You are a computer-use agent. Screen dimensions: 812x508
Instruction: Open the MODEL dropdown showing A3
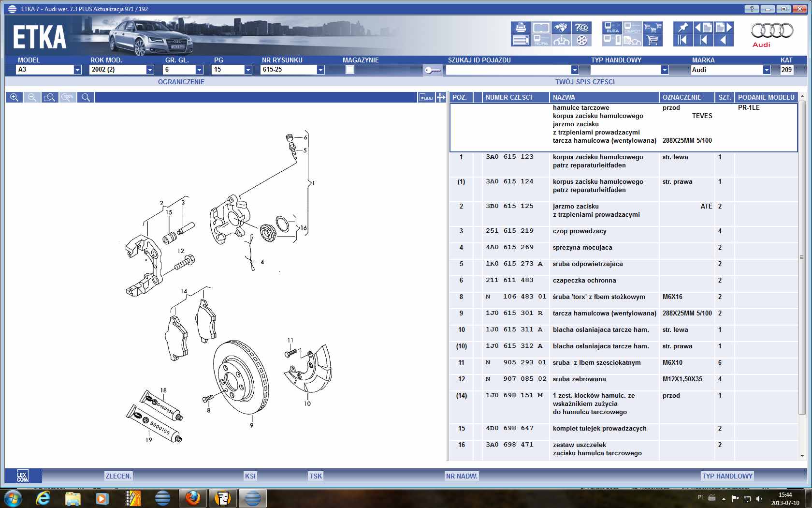[77, 70]
